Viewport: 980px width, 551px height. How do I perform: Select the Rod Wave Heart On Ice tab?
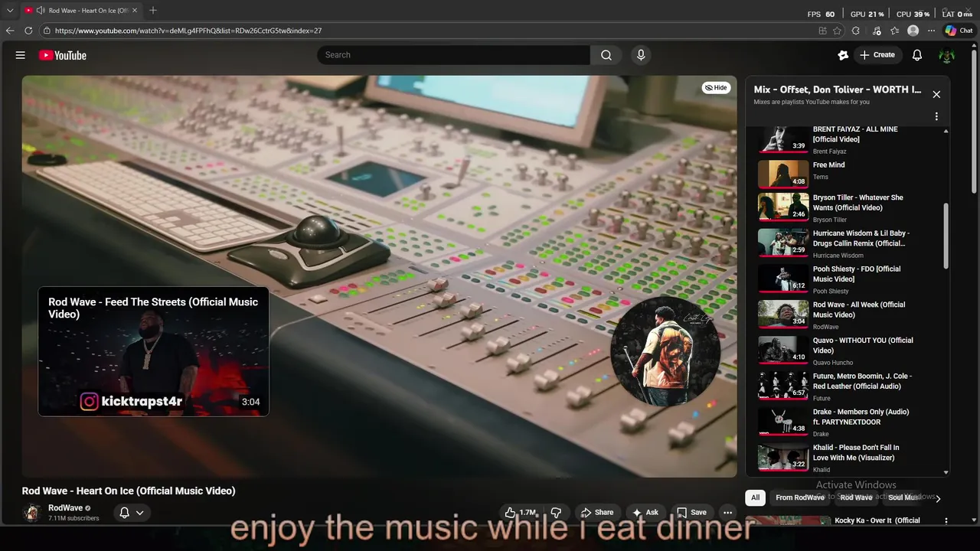(x=81, y=11)
